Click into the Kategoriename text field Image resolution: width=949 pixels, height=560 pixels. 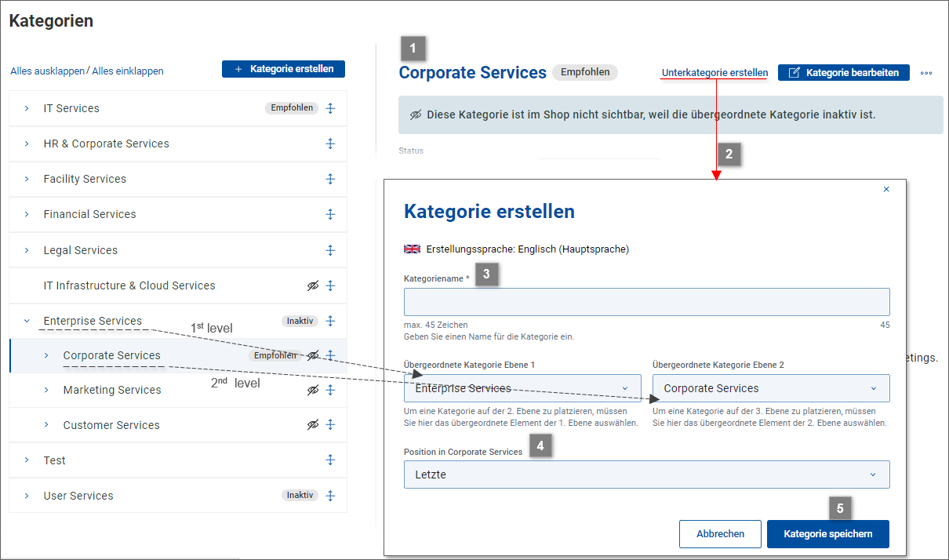tap(646, 302)
